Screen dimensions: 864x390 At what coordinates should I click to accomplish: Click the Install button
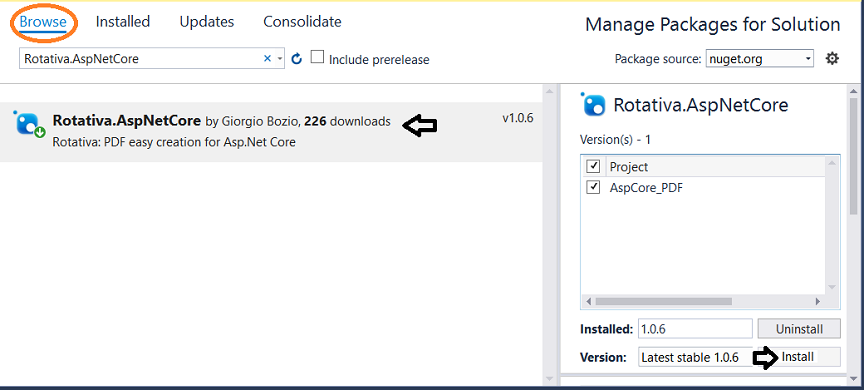click(799, 357)
